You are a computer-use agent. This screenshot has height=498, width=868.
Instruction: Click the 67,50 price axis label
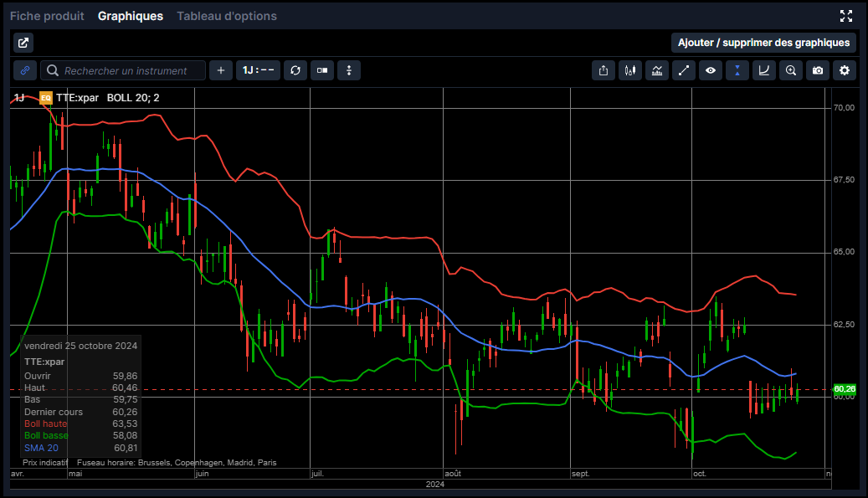(845, 180)
